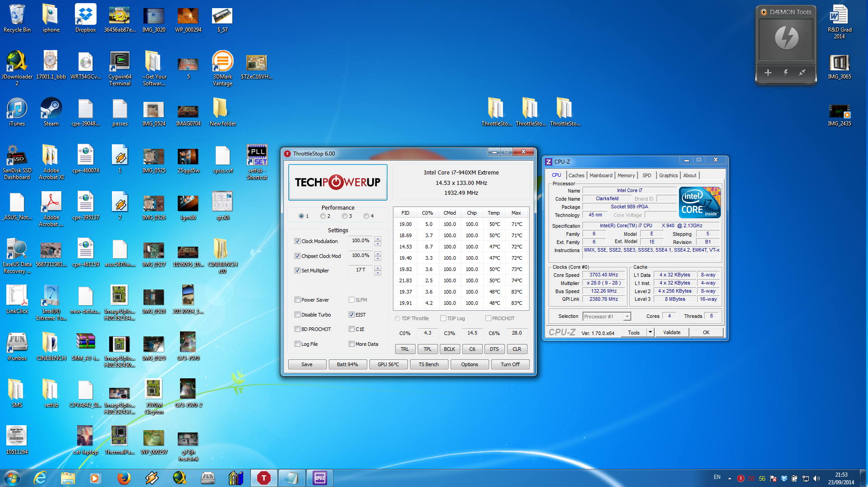
Task: Switch to the Memory tab in CPU-Z
Action: pos(626,175)
